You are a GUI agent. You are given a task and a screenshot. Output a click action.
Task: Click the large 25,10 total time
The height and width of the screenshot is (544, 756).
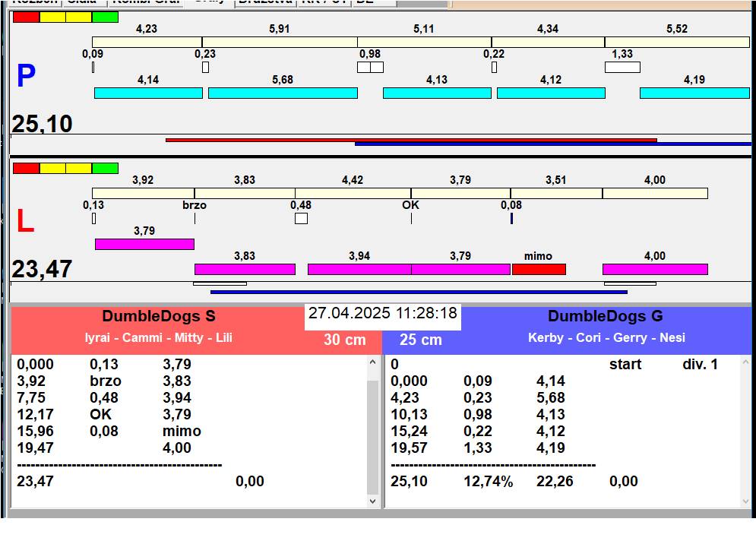point(42,124)
